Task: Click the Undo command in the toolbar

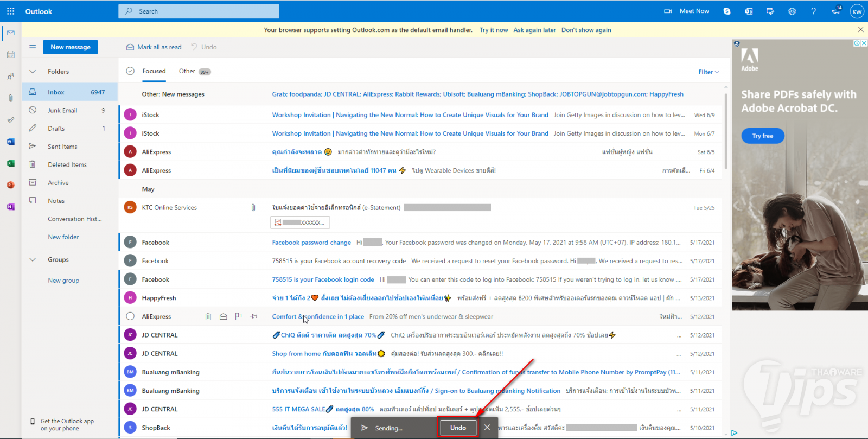Action: (x=203, y=47)
